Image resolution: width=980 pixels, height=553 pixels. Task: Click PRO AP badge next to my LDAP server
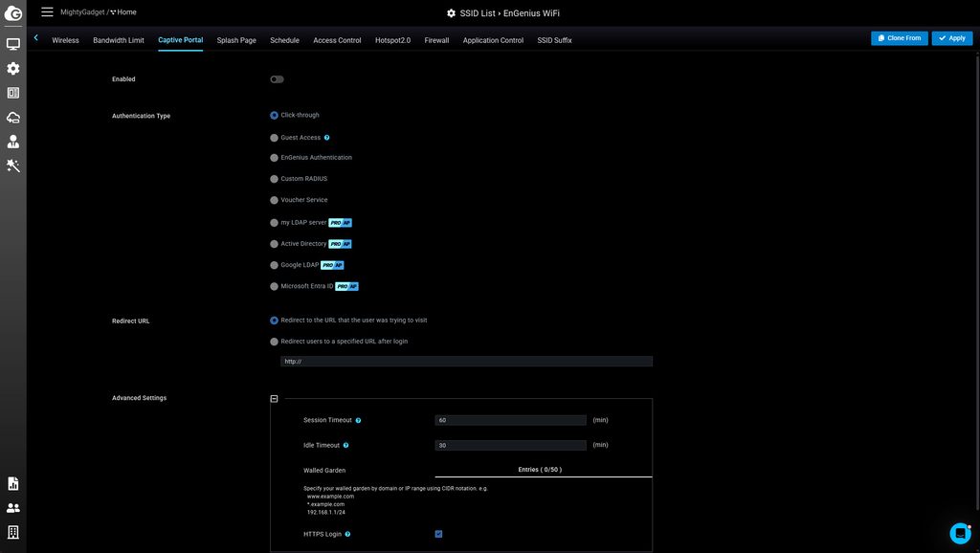[340, 223]
